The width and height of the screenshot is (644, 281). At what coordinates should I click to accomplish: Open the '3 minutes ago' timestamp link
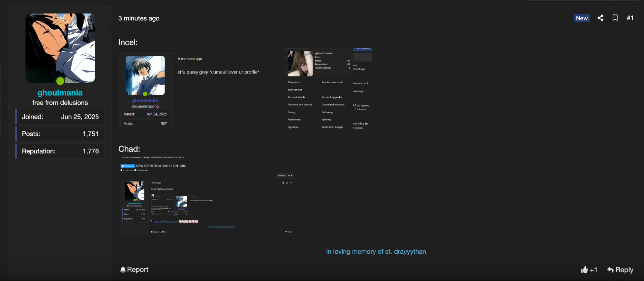[x=139, y=18]
